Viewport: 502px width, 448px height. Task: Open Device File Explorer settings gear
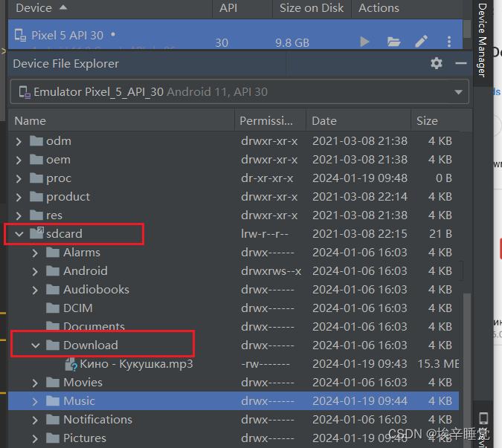point(437,63)
